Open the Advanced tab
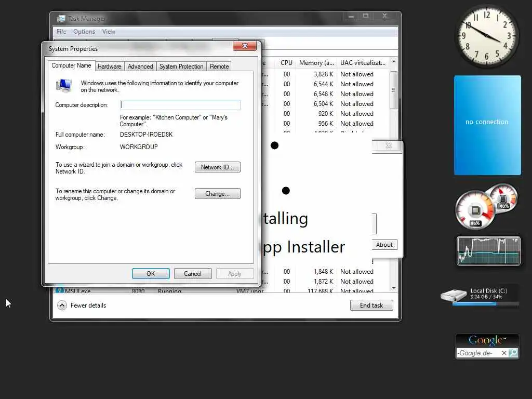 point(140,66)
